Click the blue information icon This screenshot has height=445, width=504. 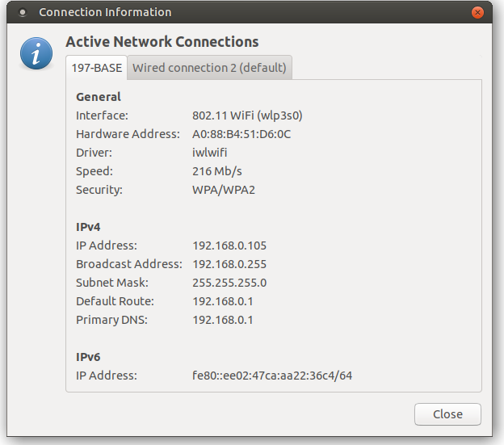pos(36,52)
